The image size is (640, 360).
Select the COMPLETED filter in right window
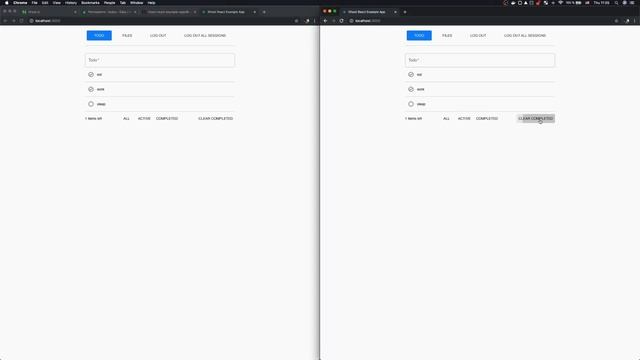point(487,118)
